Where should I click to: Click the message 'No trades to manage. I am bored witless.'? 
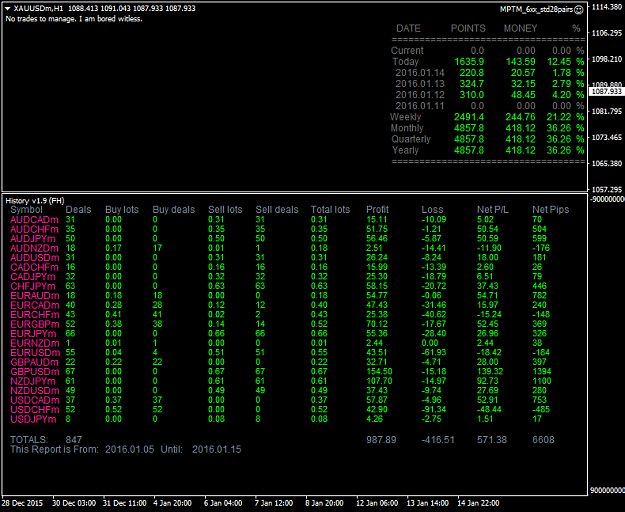tap(74, 19)
